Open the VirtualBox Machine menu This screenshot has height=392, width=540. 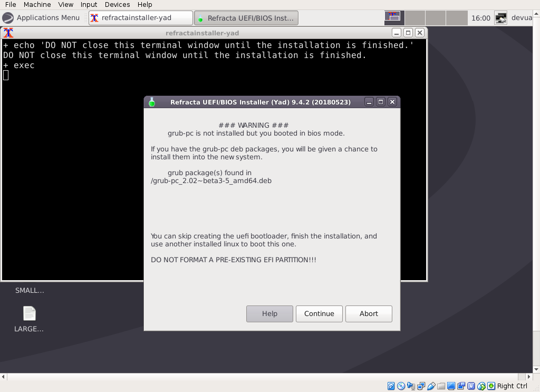(37, 4)
